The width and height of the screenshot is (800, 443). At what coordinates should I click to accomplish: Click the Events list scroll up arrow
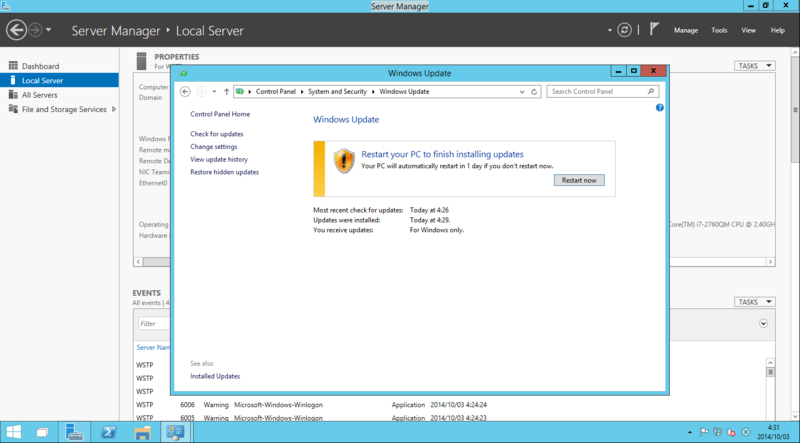(x=770, y=363)
